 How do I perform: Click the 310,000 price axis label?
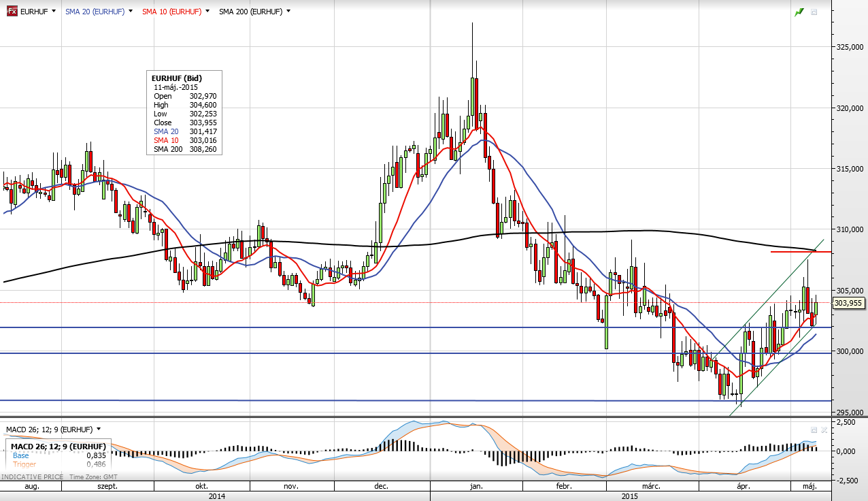tap(851, 229)
